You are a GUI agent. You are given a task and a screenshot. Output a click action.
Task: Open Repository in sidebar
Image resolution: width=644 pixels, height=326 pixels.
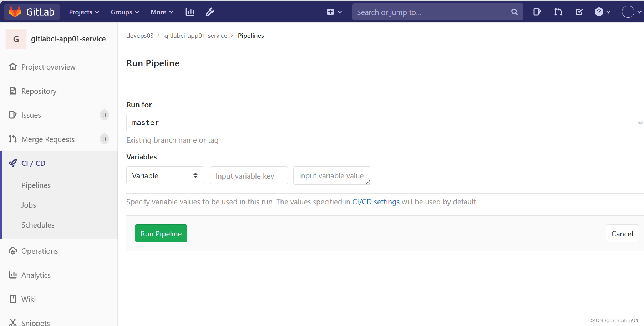pyautogui.click(x=39, y=91)
